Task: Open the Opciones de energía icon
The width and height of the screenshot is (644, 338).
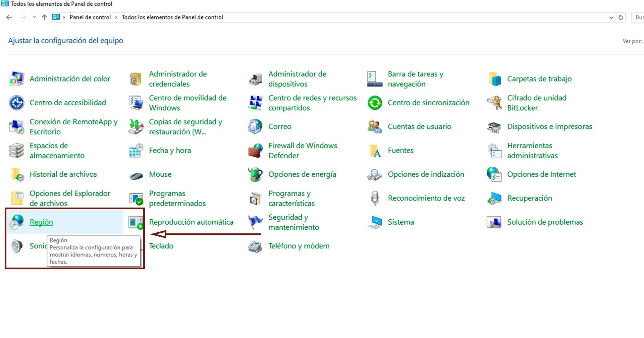Action: (255, 174)
